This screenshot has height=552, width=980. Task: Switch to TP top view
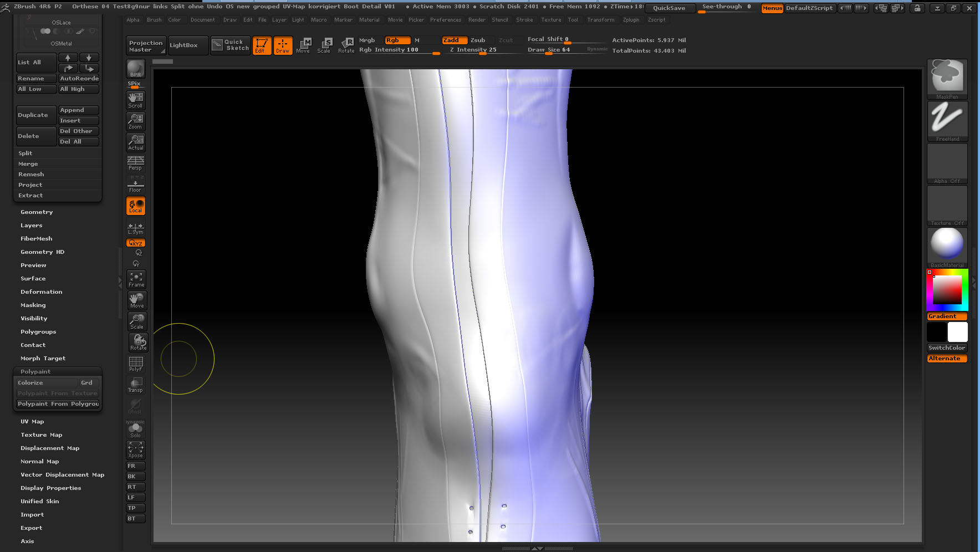pyautogui.click(x=136, y=508)
